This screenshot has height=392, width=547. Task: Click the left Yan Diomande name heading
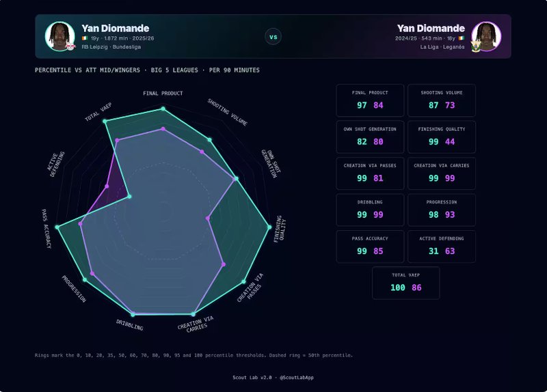pos(115,28)
